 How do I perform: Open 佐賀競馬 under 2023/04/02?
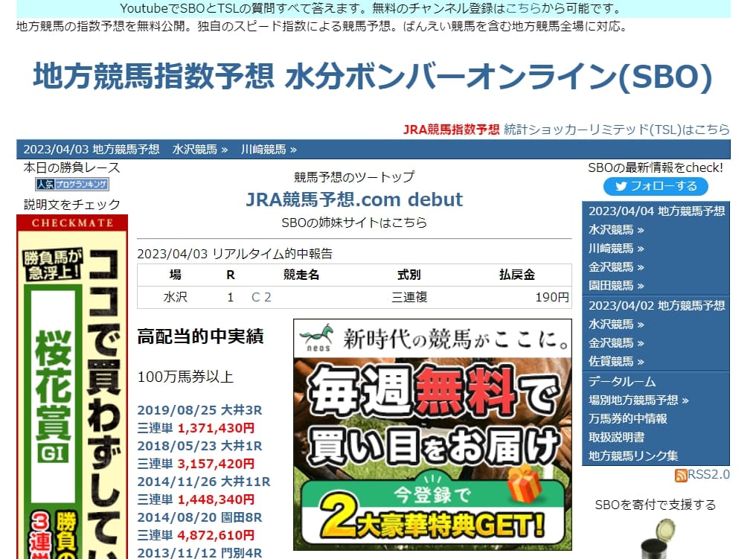[x=616, y=361]
